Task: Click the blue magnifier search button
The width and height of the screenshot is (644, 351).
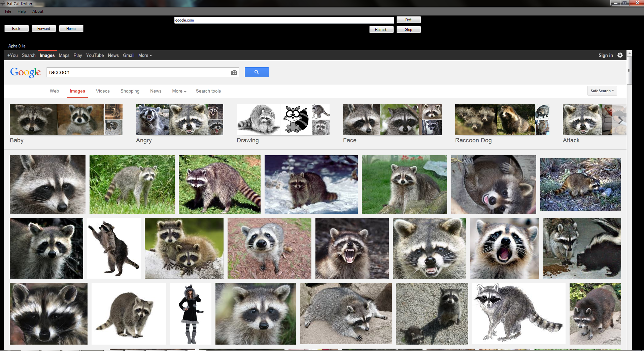Action: (257, 72)
